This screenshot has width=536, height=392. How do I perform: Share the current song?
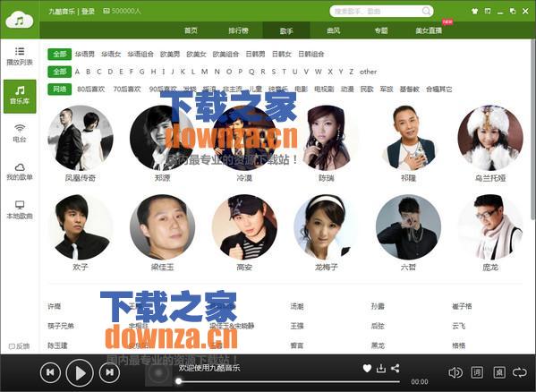pos(396,368)
